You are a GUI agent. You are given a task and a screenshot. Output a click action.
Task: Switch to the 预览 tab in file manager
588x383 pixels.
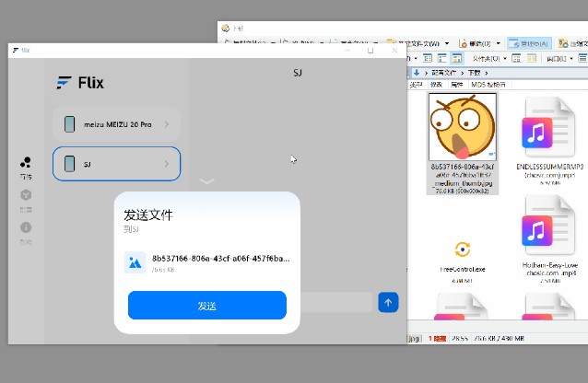tap(436, 85)
